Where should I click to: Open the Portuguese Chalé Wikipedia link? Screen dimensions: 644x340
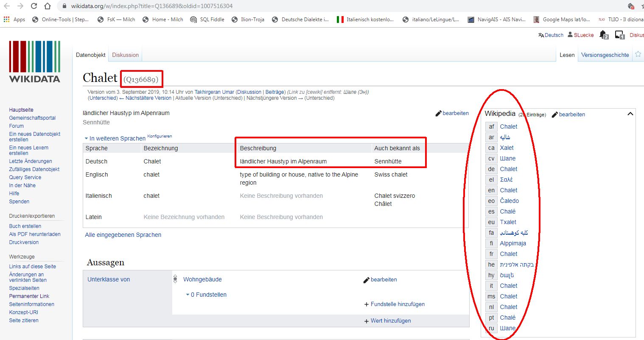(507, 318)
